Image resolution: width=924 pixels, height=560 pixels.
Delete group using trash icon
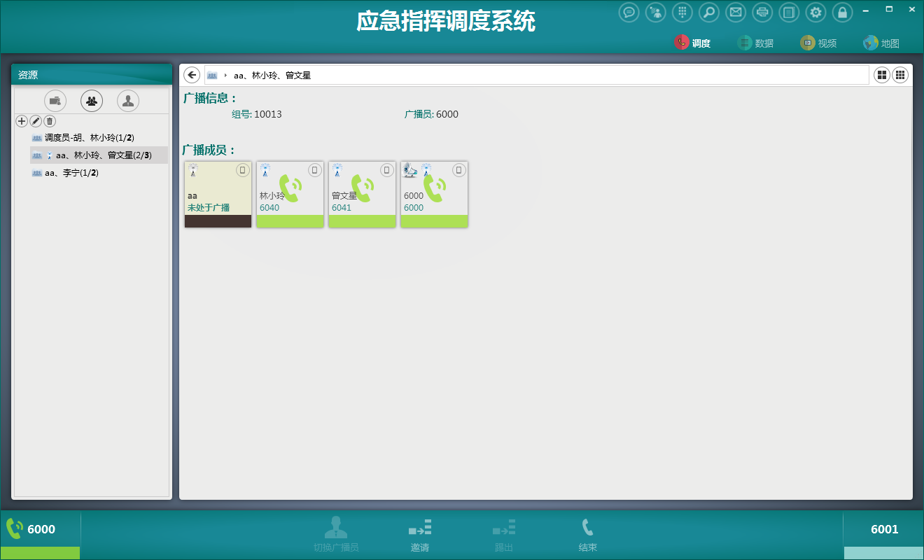(x=49, y=121)
